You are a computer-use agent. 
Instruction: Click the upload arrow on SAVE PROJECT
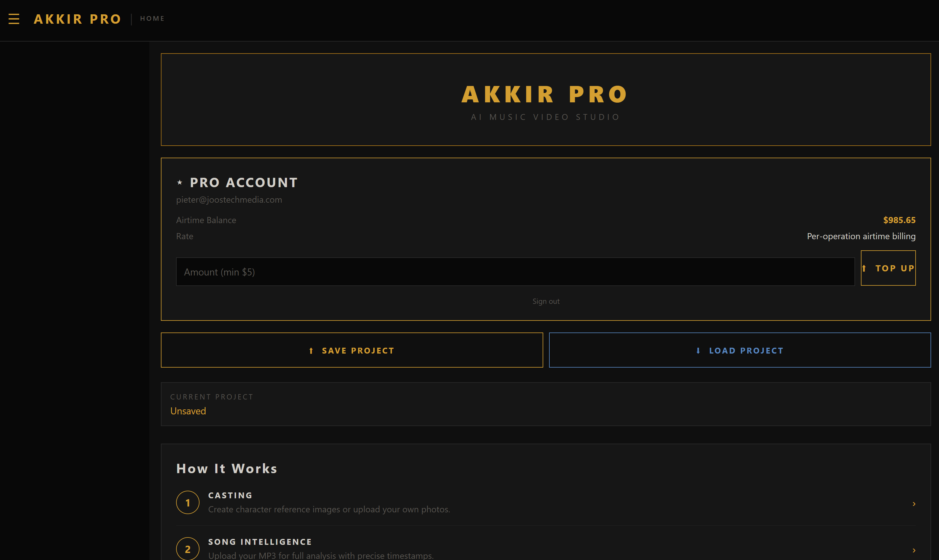[311, 350]
